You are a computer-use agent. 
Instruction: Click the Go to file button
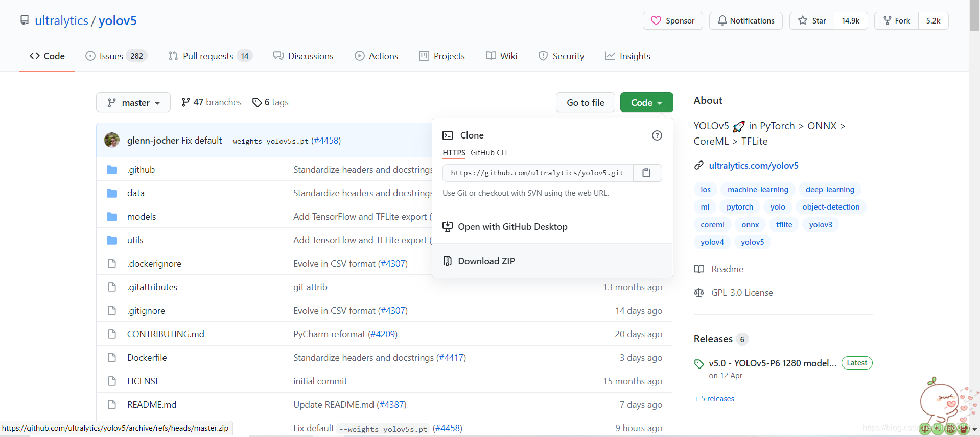586,102
